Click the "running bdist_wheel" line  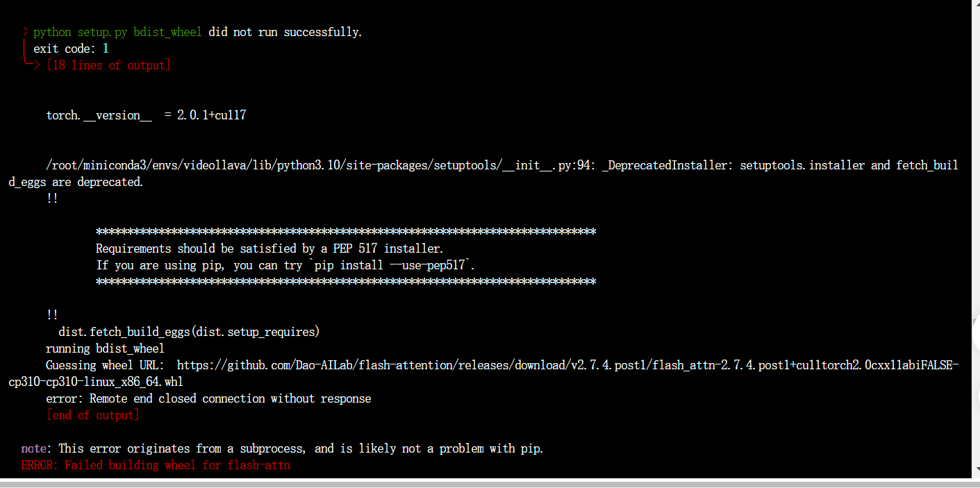point(105,348)
